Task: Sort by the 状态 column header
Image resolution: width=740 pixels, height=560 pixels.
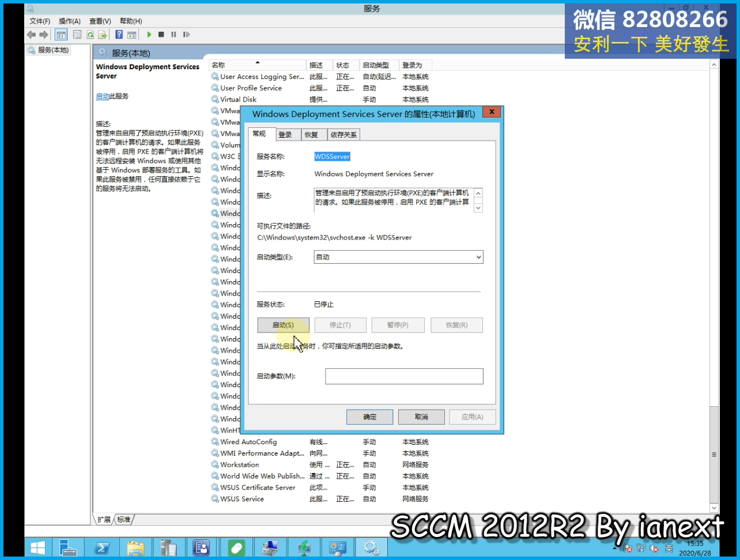Action: [347, 65]
